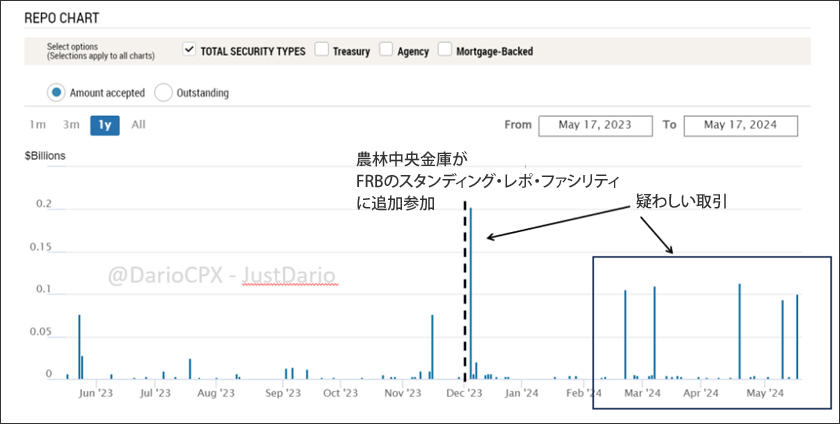Click the Jun '23 x-axis label
Viewport: 840px width, 424px height.
[x=93, y=394]
